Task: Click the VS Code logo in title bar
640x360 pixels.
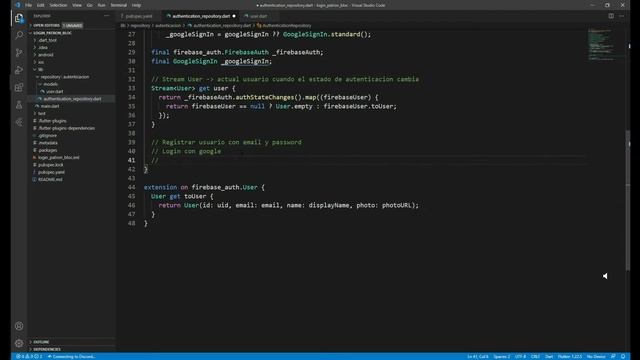Action: (18, 5)
